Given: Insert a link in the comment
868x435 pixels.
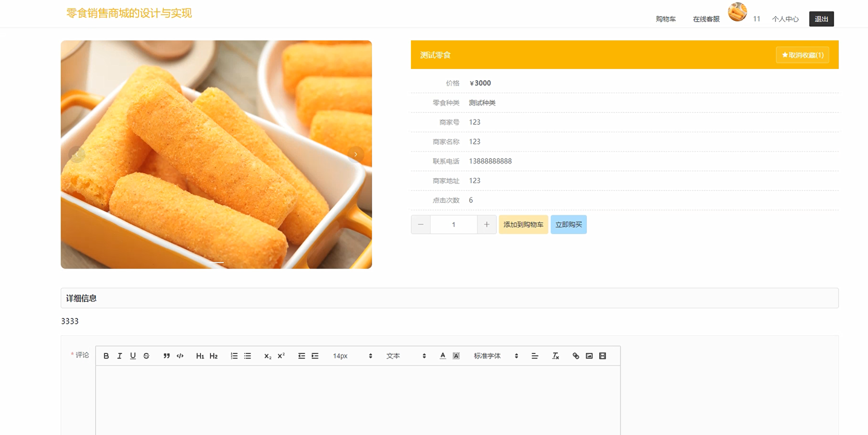Looking at the screenshot, I should point(576,356).
